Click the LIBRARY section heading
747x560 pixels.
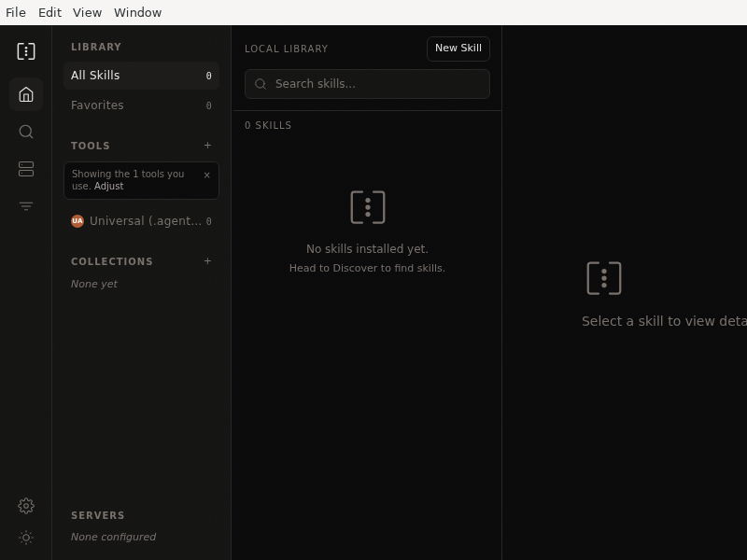coord(96,47)
